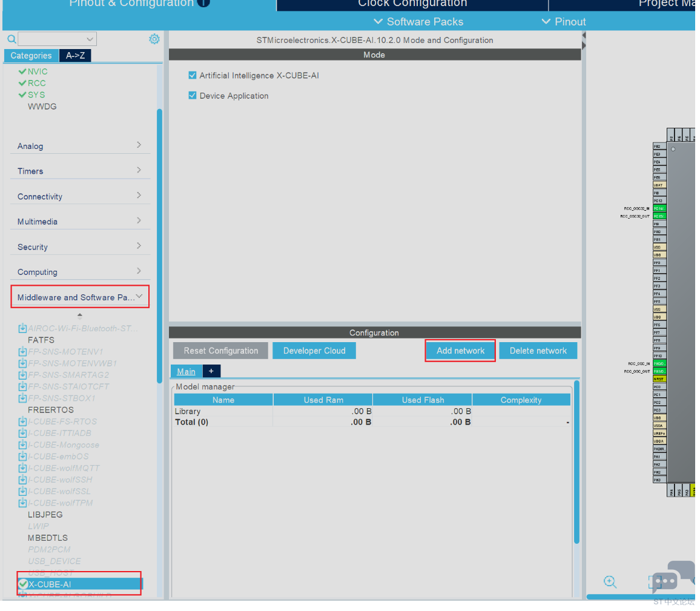This screenshot has height=611, width=700.
Task: Click the yellow NRST pin on chip
Action: pyautogui.click(x=659, y=379)
